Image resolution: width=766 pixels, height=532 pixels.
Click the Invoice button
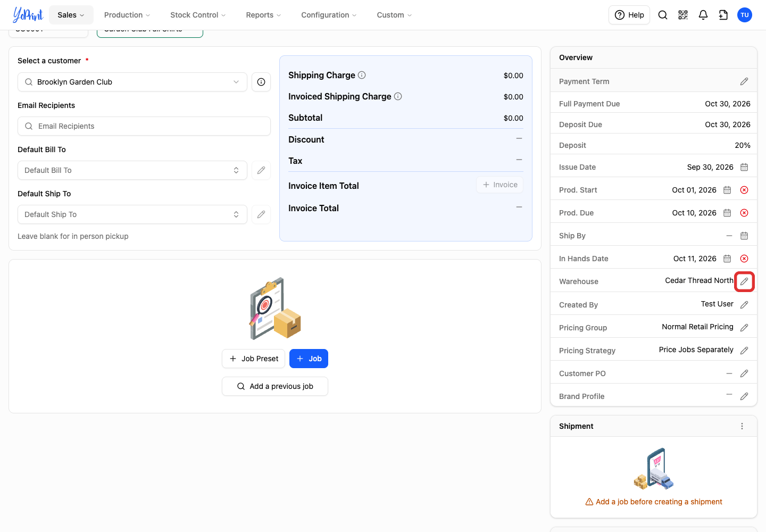[x=500, y=185]
